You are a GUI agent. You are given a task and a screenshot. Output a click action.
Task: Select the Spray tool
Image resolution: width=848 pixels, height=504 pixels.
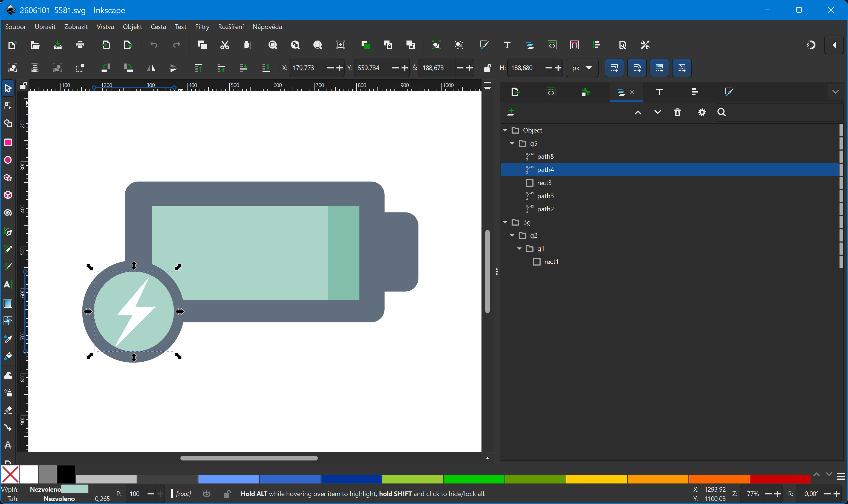(8, 392)
